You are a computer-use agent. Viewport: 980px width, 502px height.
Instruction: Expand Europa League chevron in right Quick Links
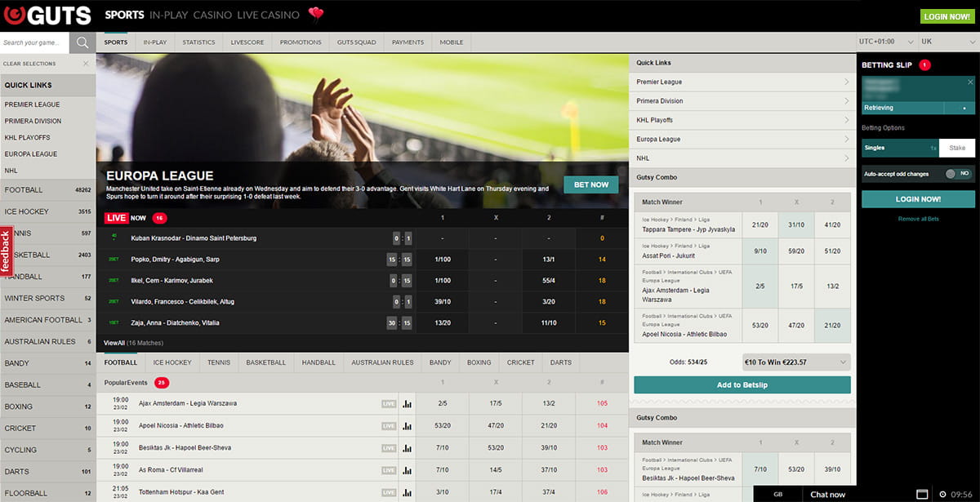(x=846, y=139)
